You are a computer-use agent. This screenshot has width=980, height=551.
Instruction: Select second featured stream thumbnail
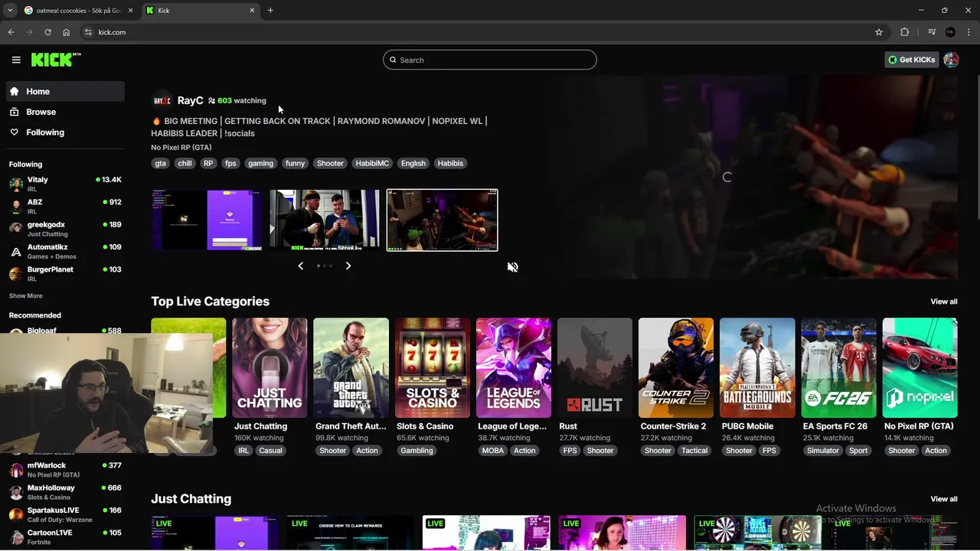[325, 220]
